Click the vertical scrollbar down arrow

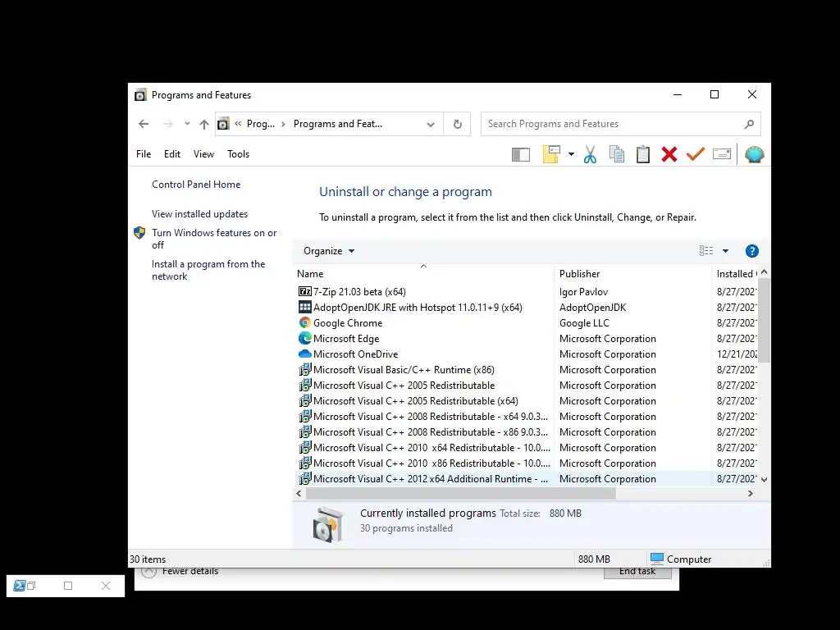(764, 479)
